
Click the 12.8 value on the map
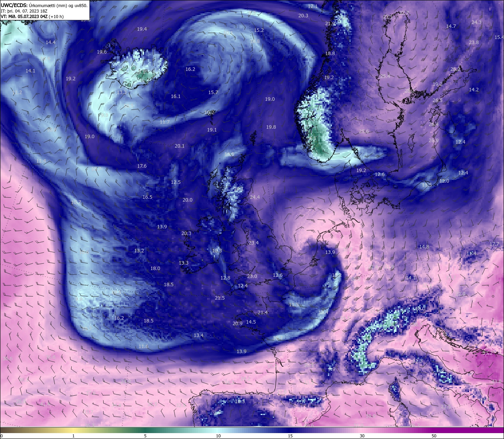click(x=225, y=278)
